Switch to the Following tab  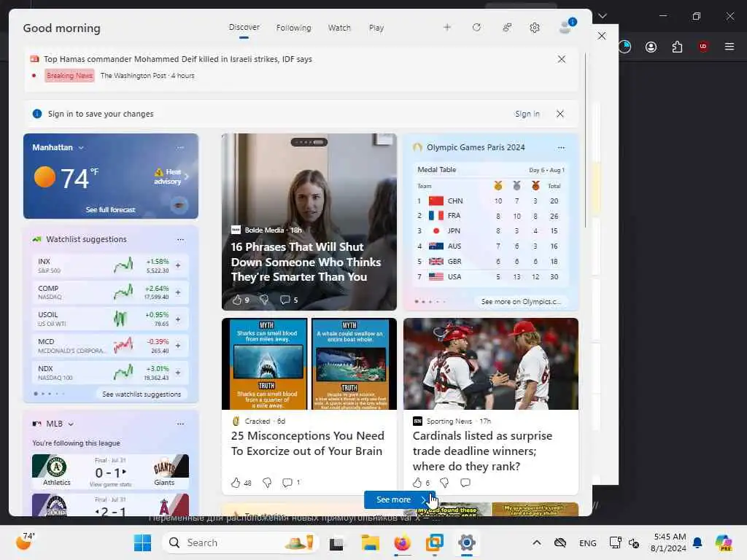293,28
